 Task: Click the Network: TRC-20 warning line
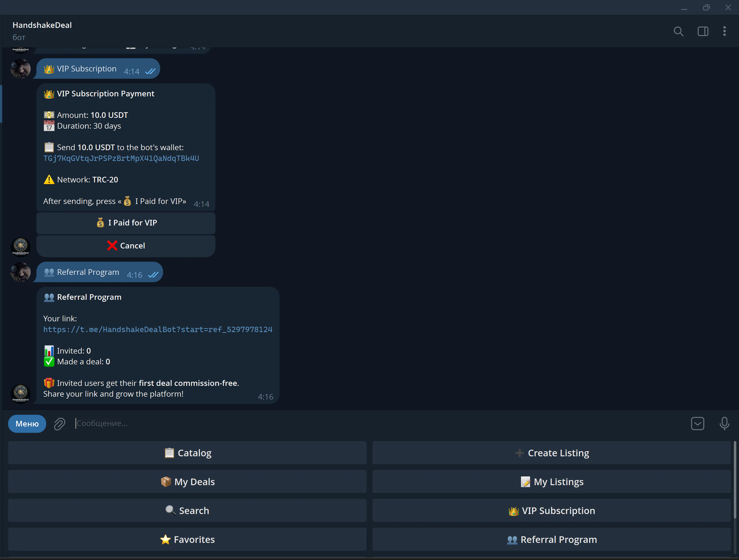[81, 180]
